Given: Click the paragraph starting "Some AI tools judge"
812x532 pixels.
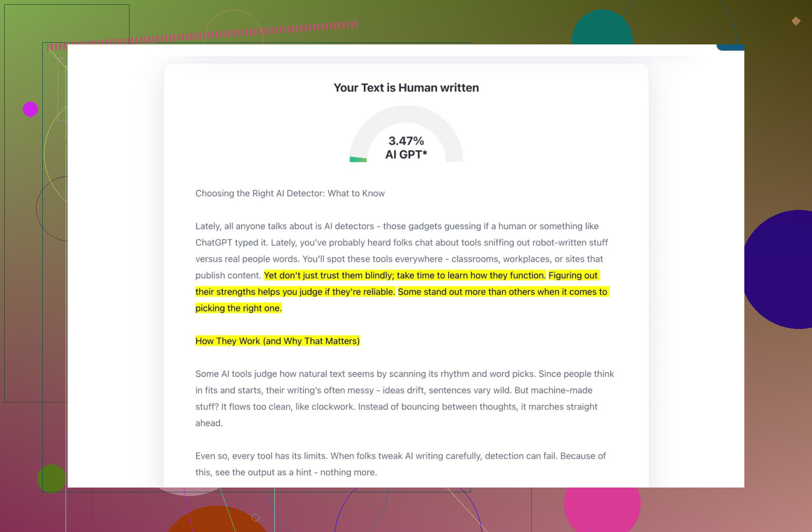Looking at the screenshot, I should [404, 390].
